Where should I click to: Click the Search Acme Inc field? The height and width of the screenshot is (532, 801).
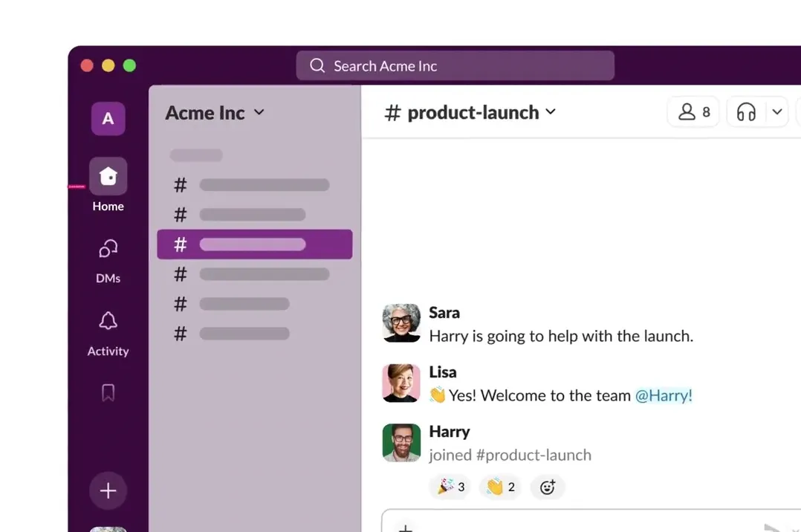click(x=455, y=66)
